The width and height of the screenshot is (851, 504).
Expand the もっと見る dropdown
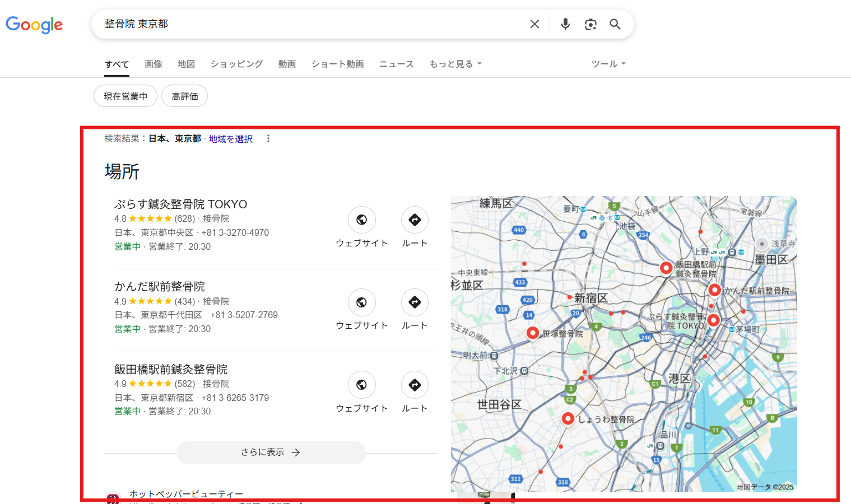coord(455,64)
